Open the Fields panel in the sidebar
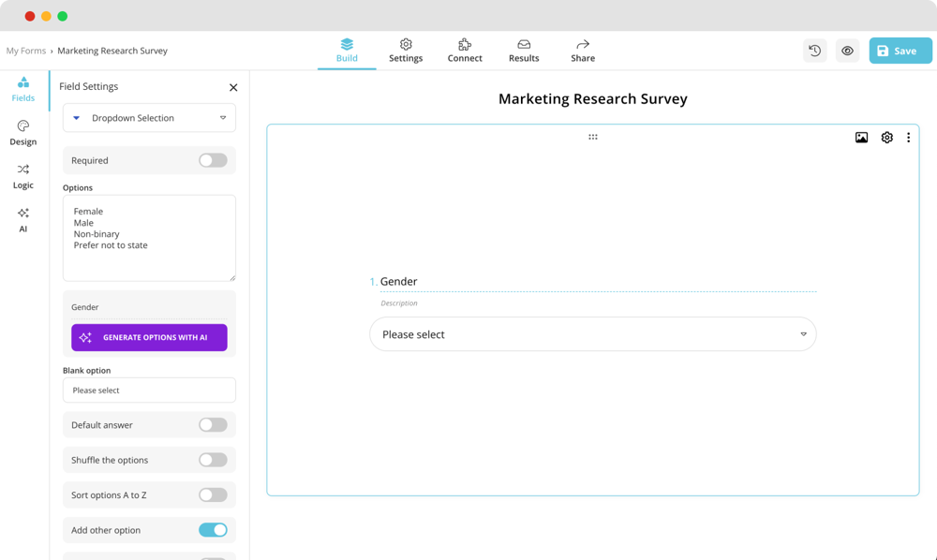This screenshot has height=560, width=937. (x=22, y=89)
